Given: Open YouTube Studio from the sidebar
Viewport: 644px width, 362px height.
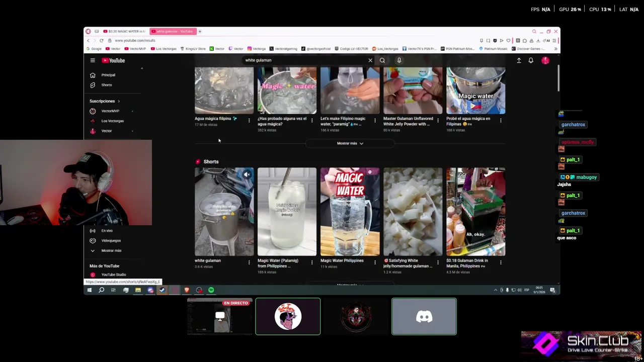Looking at the screenshot, I should (113, 275).
